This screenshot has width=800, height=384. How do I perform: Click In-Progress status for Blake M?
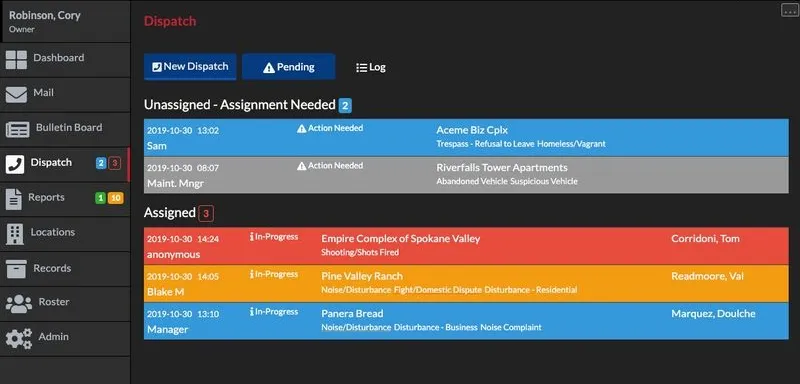tap(274, 274)
